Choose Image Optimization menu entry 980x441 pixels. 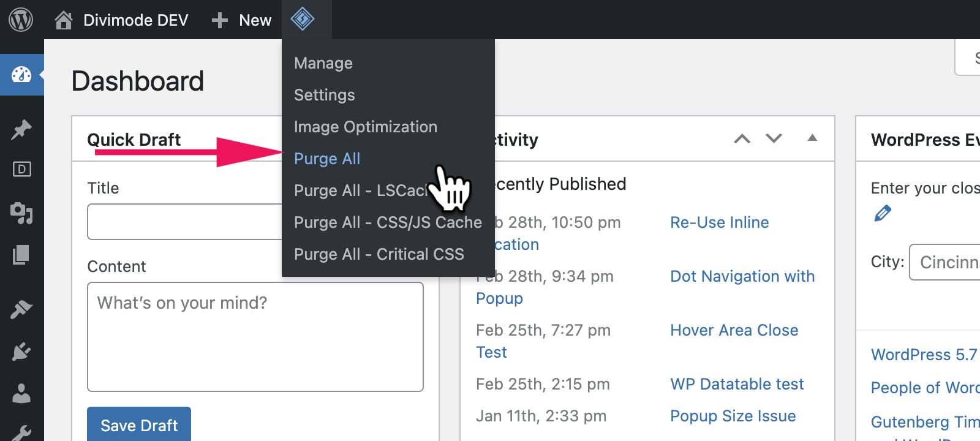click(366, 127)
